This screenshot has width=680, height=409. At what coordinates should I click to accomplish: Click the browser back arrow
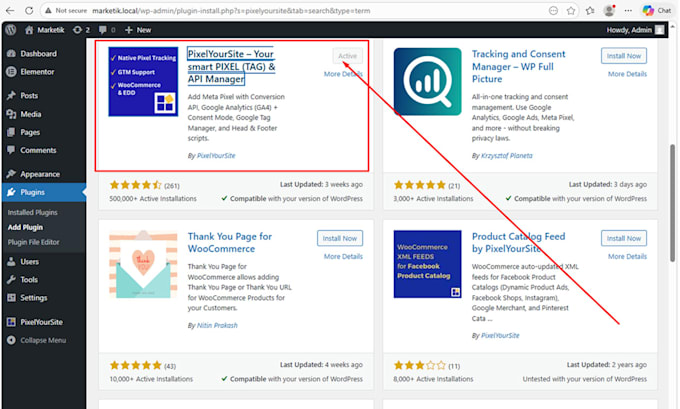pyautogui.click(x=10, y=10)
